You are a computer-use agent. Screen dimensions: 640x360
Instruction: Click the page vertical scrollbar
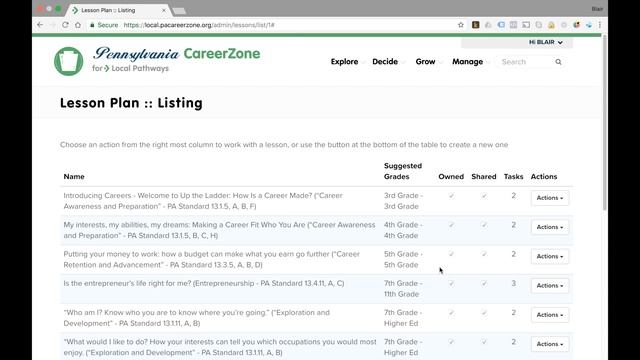coord(604,122)
